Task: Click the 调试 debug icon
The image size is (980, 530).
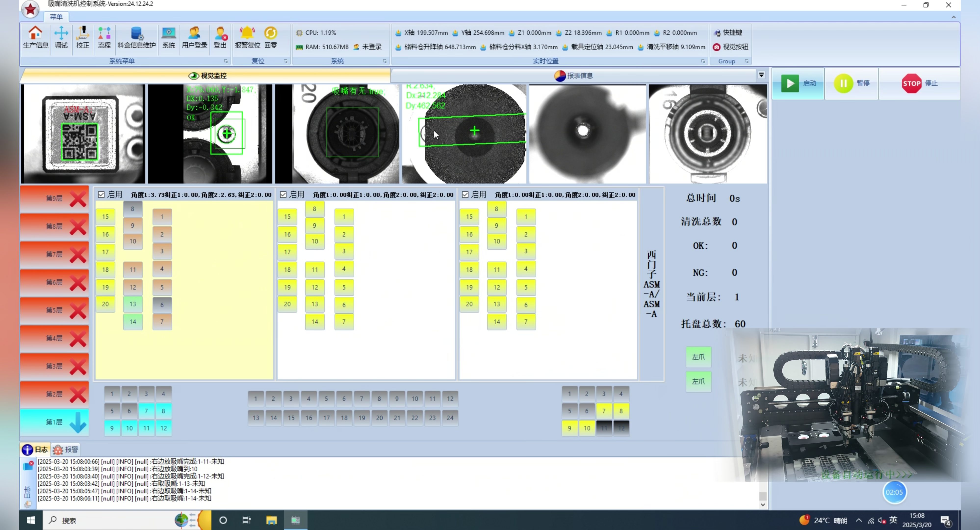Action: 61,37
